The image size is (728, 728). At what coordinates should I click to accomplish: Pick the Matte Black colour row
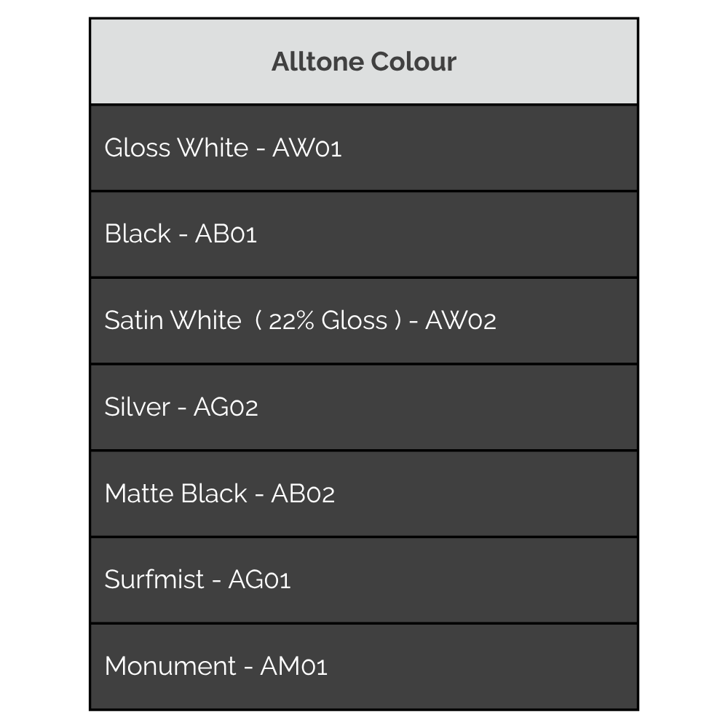point(363,494)
